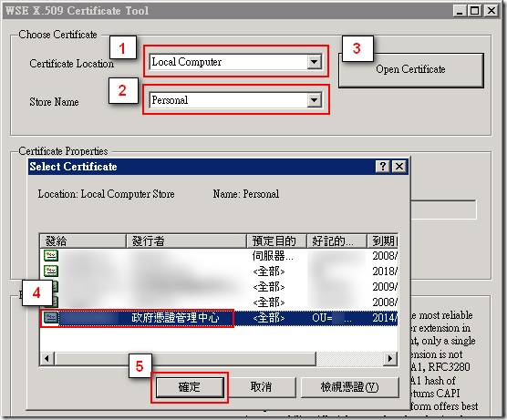Image resolution: width=507 pixels, height=420 pixels.
Task: Sort by the 到期 column header
Action: tap(383, 241)
